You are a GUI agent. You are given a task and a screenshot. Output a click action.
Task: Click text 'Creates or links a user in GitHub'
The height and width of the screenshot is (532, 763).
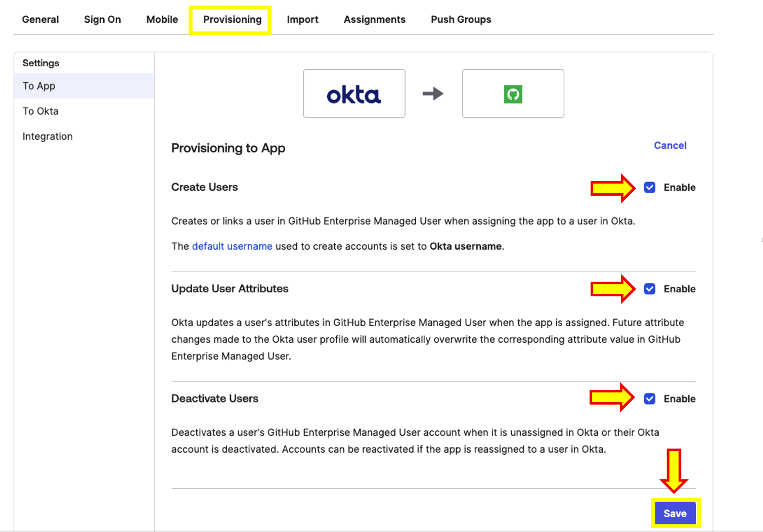coord(246,221)
